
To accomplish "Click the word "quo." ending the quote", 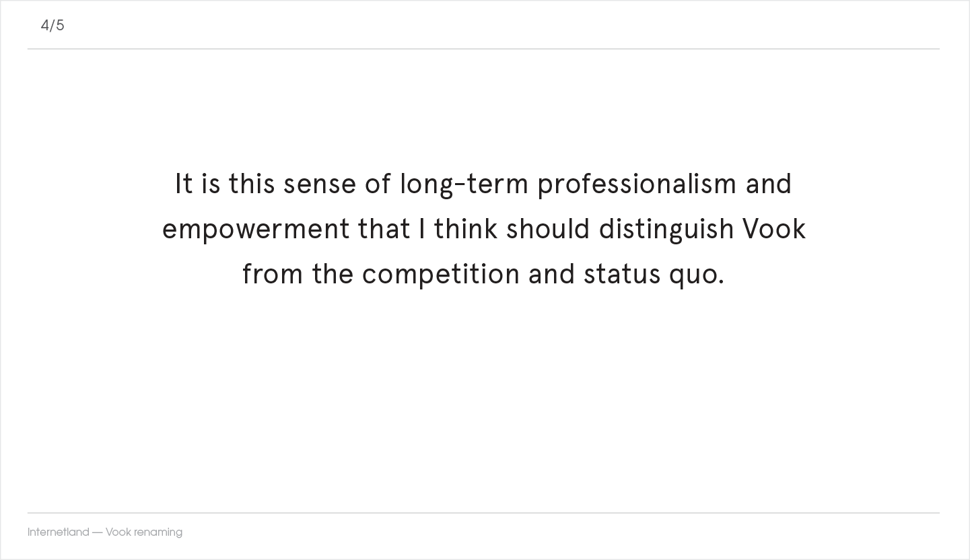I will (x=696, y=275).
